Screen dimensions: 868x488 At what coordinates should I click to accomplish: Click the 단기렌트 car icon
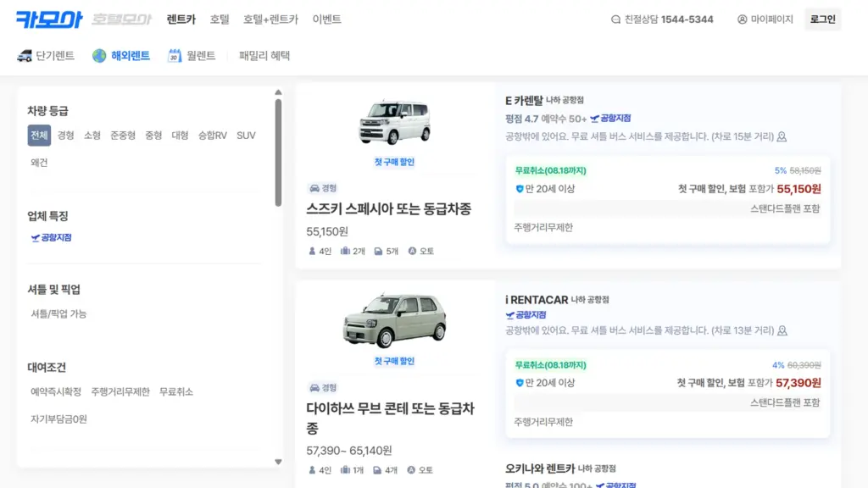[25, 56]
